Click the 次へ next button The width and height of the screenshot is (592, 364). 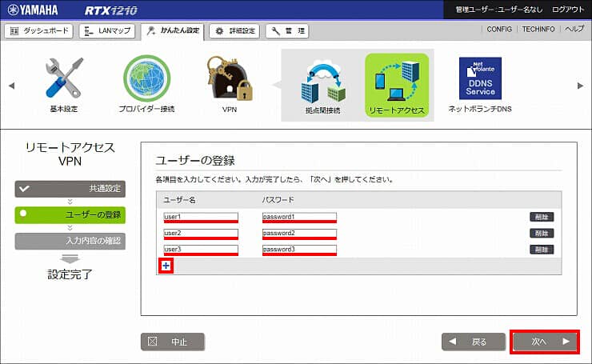pos(545,342)
